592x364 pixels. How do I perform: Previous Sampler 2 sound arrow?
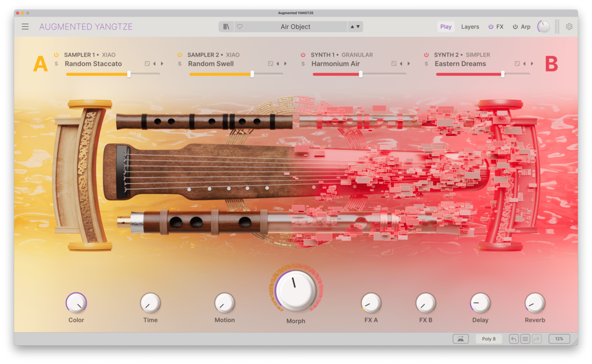pos(278,64)
